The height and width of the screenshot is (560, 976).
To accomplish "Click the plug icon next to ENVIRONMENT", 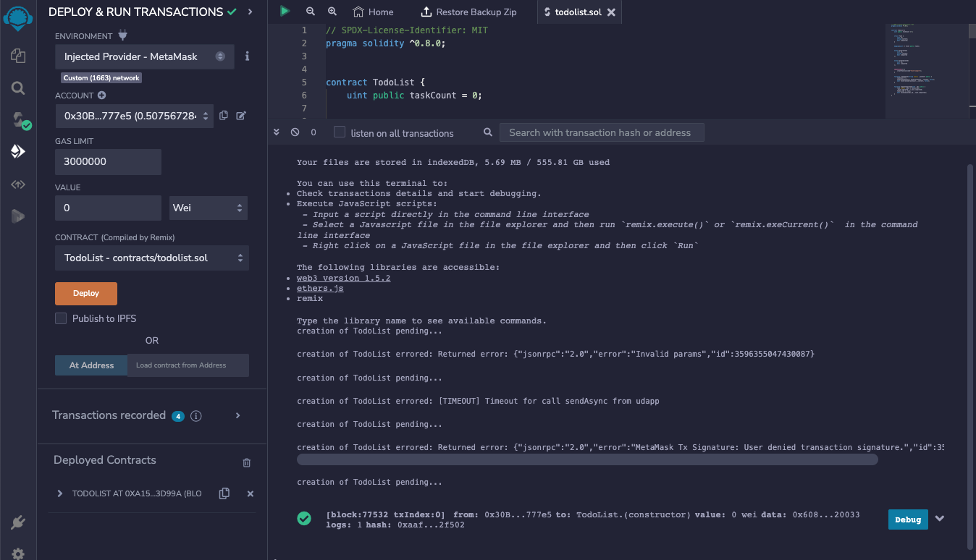I will tap(122, 35).
